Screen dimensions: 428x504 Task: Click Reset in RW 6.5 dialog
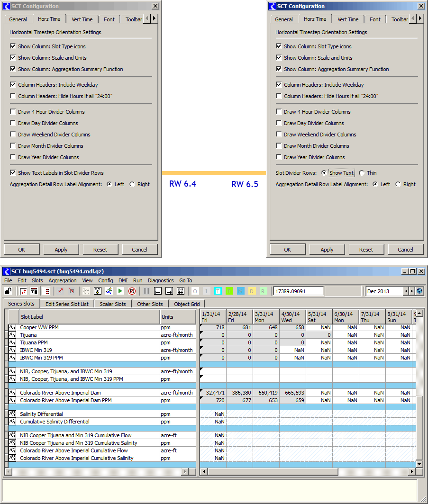coord(366,250)
